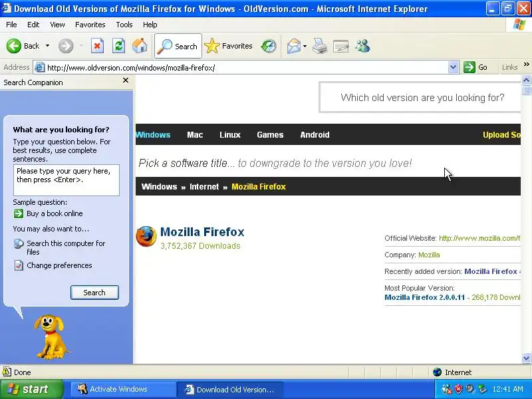Expand the address bar dropdown arrow
Screen dimensions: 532x399
click(x=453, y=68)
